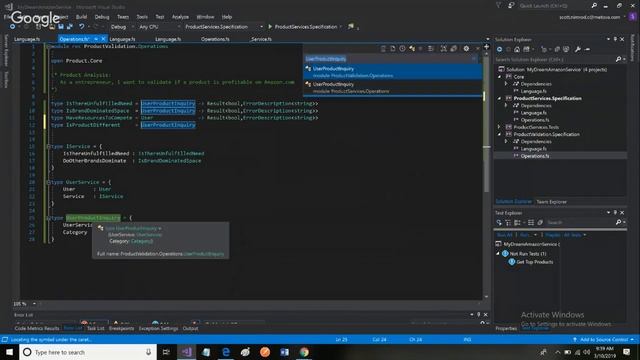Click the Quick Launch magnifier icon

tap(594, 6)
